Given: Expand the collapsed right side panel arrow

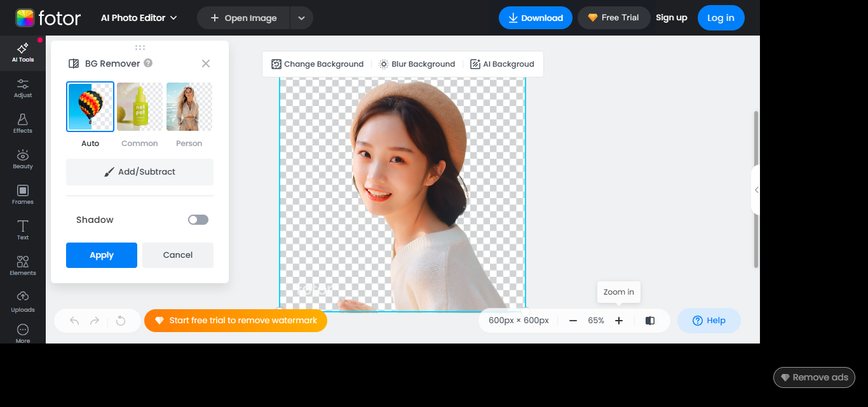Looking at the screenshot, I should pos(756,190).
